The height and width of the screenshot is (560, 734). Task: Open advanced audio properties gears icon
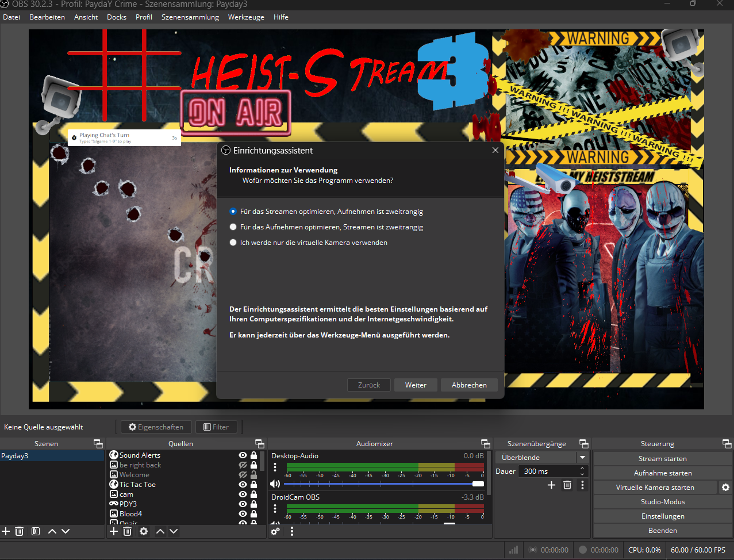(275, 531)
